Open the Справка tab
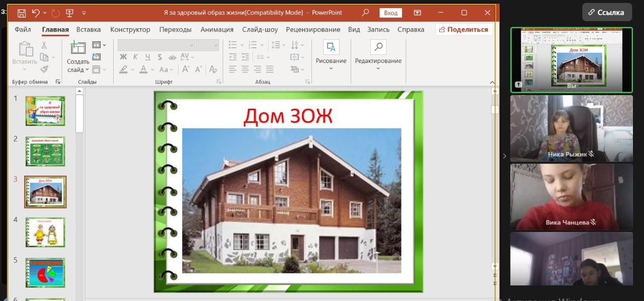This screenshot has height=301, width=644. pyautogui.click(x=411, y=29)
